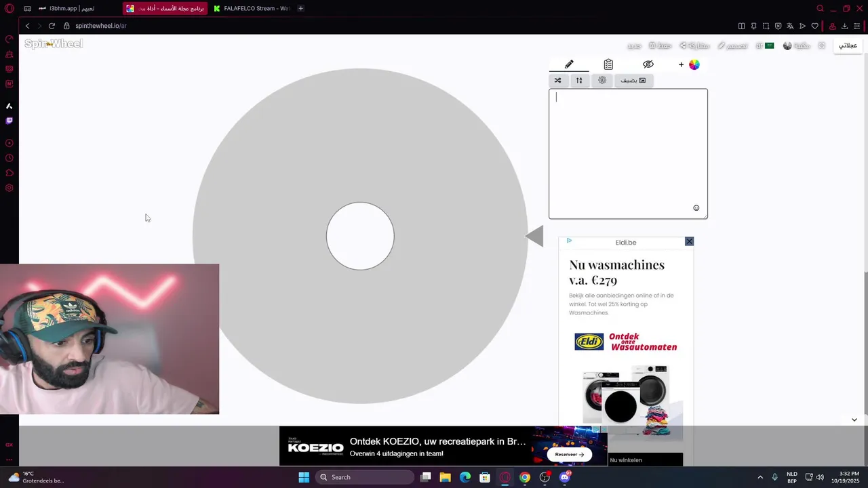Select the pencil edit entries tab
This screenshot has width=868, height=488.
(x=569, y=64)
